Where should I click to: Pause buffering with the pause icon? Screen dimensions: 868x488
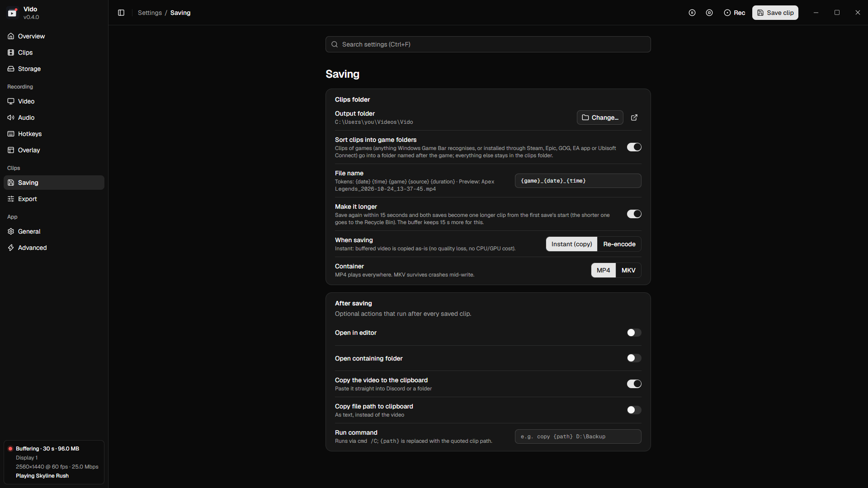tap(692, 13)
